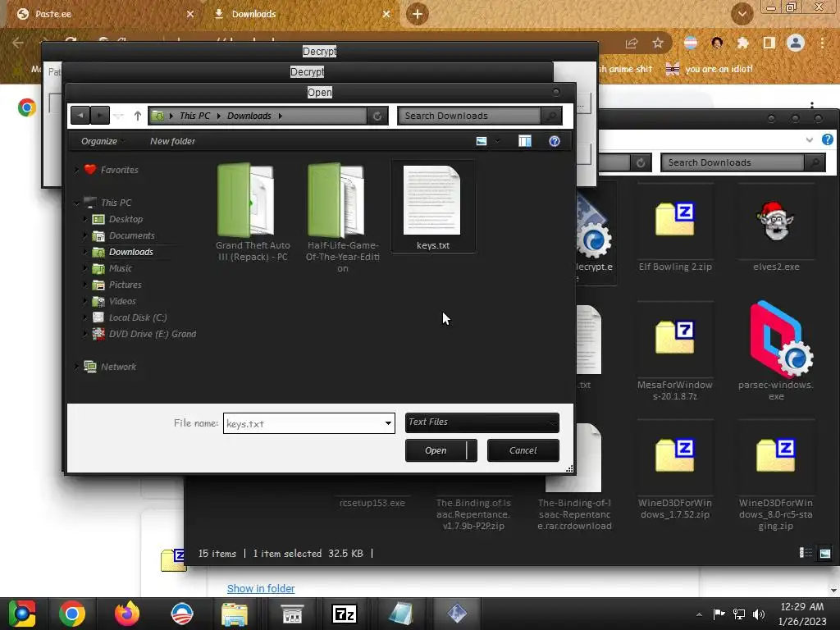Screen dimensions: 840x630
Task: Select Documents in navigation tree
Action: [x=131, y=235]
